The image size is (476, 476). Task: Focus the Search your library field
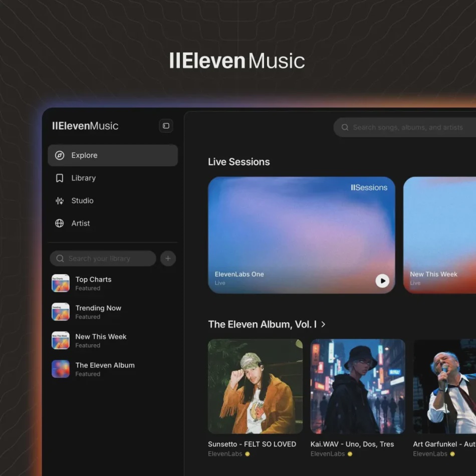(103, 259)
